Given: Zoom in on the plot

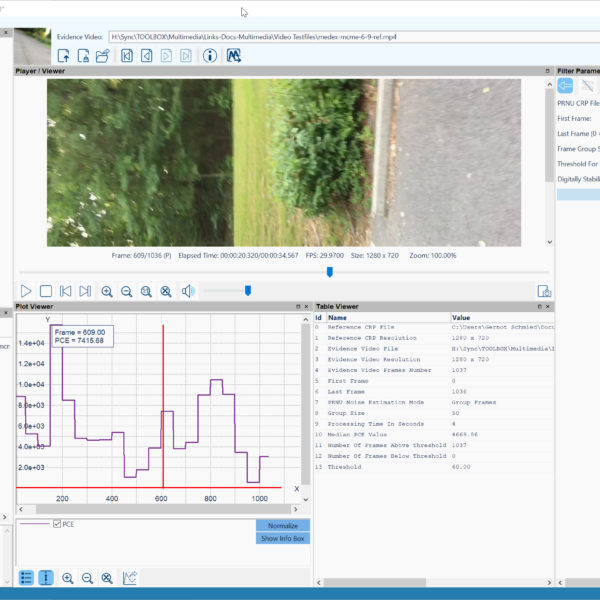Looking at the screenshot, I should pyautogui.click(x=68, y=578).
